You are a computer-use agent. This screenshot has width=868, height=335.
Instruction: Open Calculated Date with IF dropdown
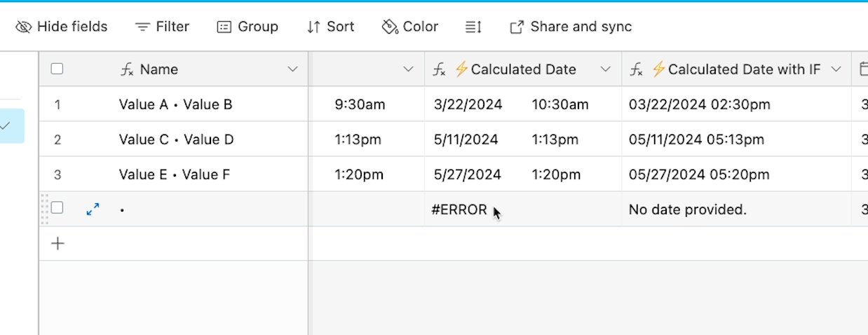(836, 69)
